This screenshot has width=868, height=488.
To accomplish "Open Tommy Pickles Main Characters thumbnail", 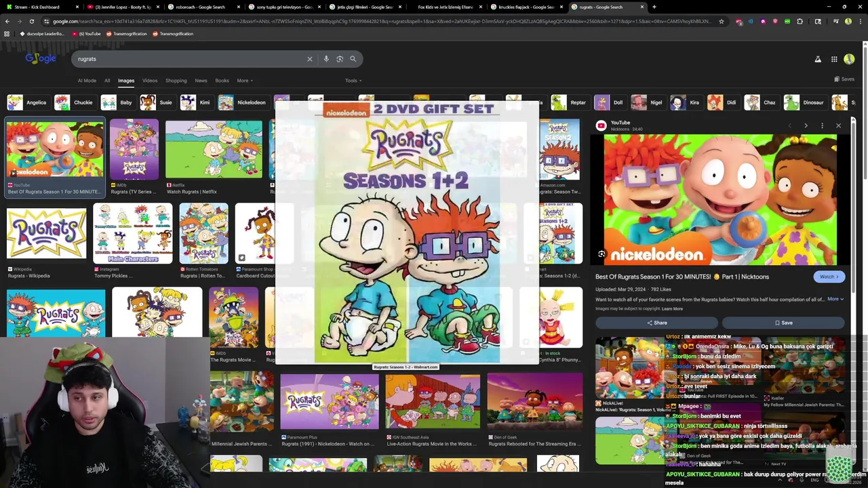I will [x=133, y=233].
